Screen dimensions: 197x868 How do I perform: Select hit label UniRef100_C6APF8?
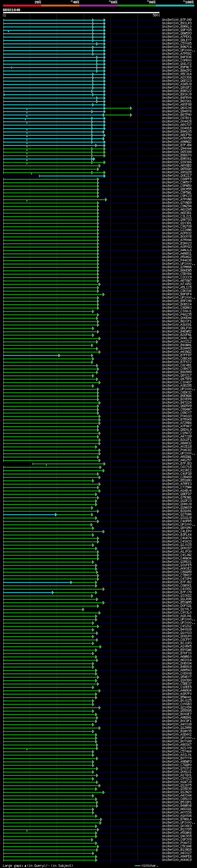pyautogui.click(x=177, y=179)
